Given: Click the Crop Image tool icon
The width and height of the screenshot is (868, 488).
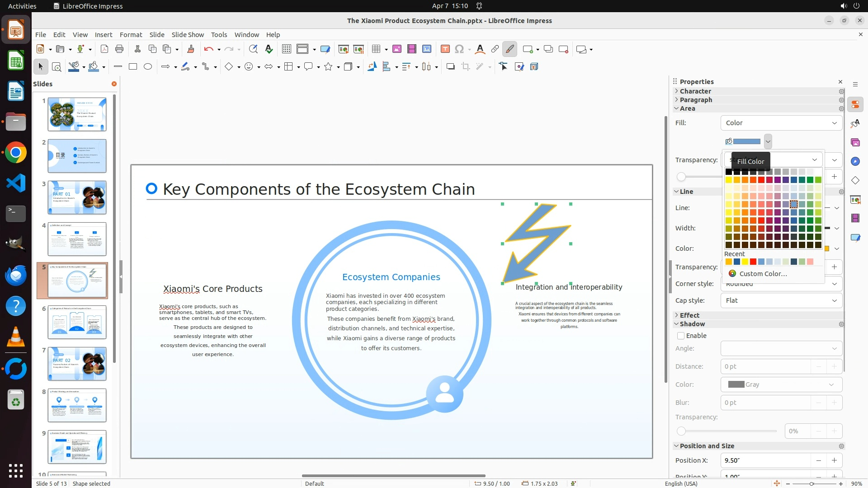Looking at the screenshot, I should coord(466,67).
